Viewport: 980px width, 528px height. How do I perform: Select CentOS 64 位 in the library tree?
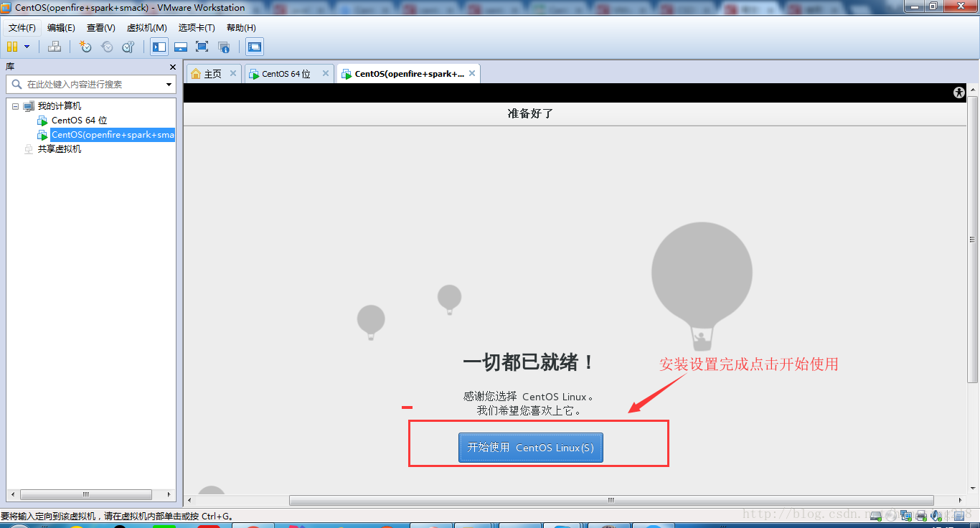tap(79, 121)
